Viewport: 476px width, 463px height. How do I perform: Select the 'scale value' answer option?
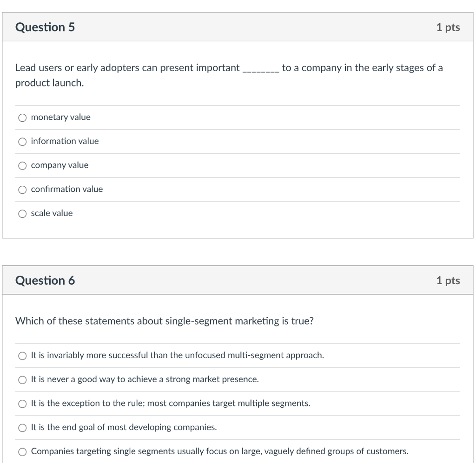[x=22, y=213]
